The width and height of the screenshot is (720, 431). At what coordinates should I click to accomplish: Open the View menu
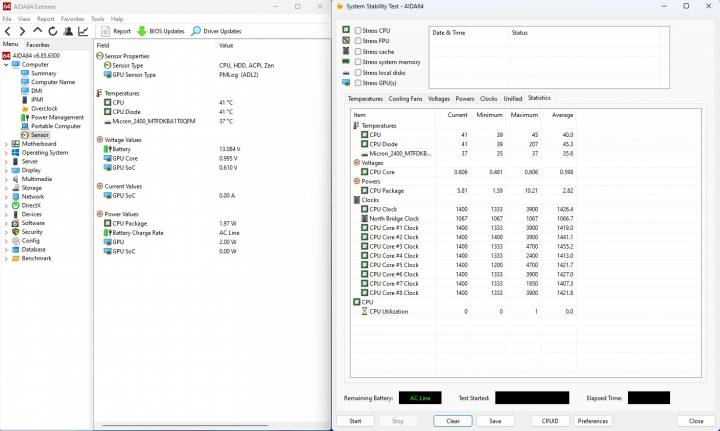(x=24, y=19)
